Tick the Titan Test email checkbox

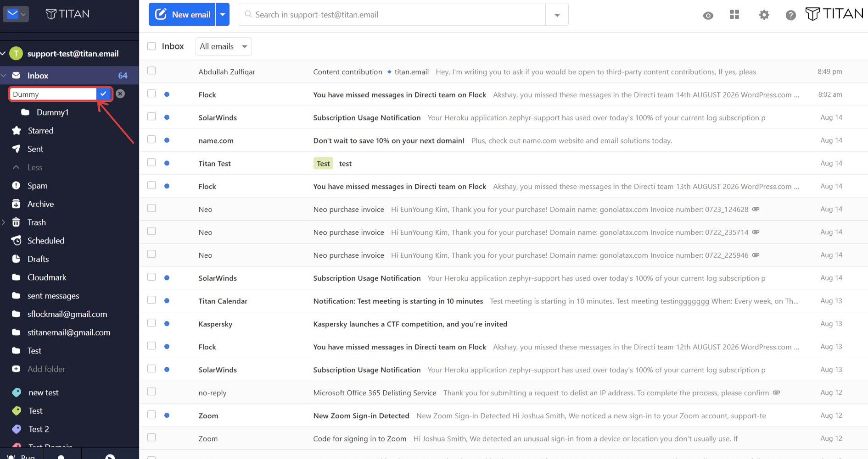[x=151, y=162]
